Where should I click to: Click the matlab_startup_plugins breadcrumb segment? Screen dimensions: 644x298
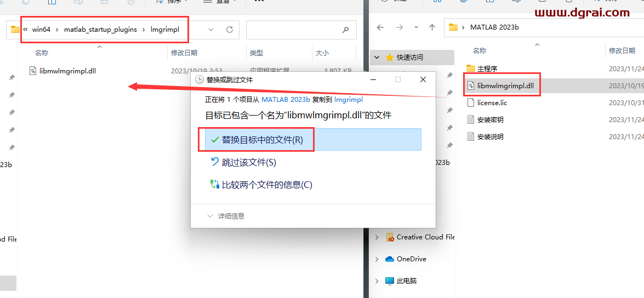point(101,30)
